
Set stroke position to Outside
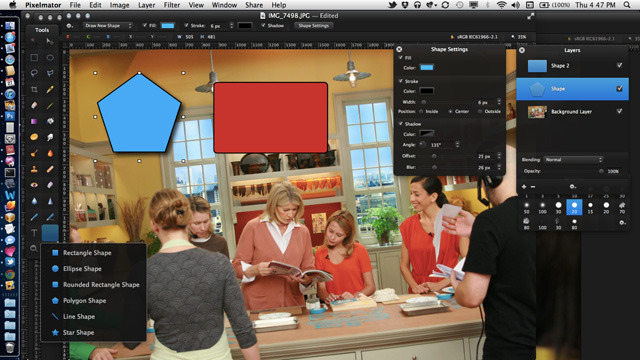click(x=480, y=111)
